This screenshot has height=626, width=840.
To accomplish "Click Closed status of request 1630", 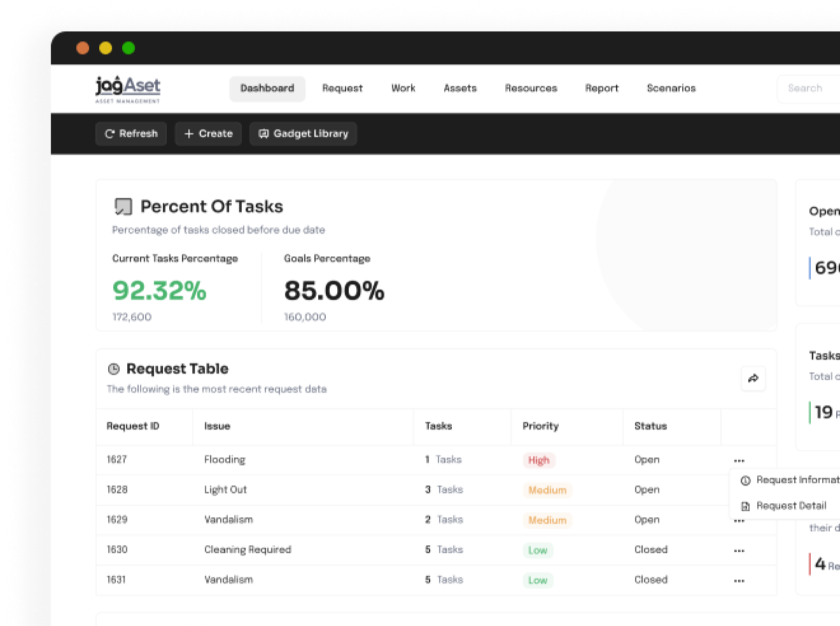I will [651, 549].
